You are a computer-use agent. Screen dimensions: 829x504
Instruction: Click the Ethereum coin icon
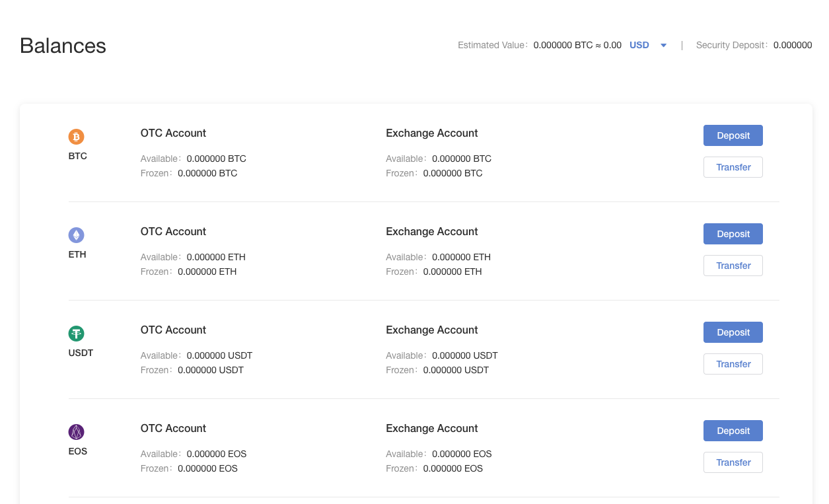(77, 235)
